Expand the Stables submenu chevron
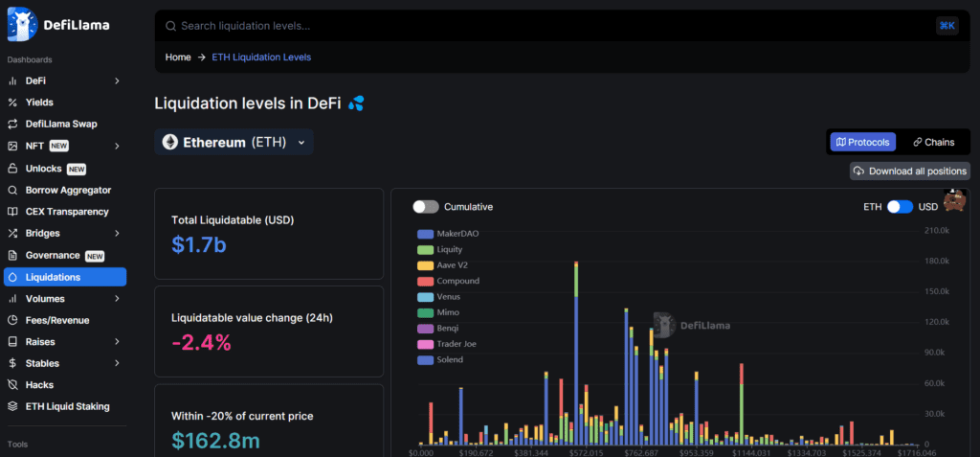This screenshot has height=457, width=980. [x=117, y=363]
